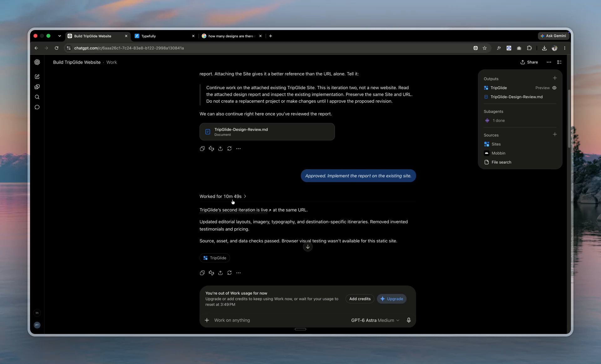Open the camera extension icon in the toolbar
This screenshot has width=601, height=364.
519,48
